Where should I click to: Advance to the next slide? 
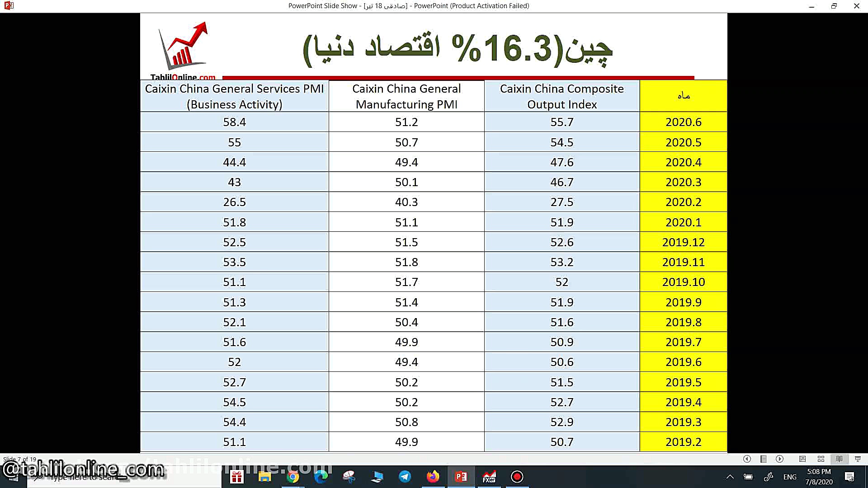[x=780, y=459]
